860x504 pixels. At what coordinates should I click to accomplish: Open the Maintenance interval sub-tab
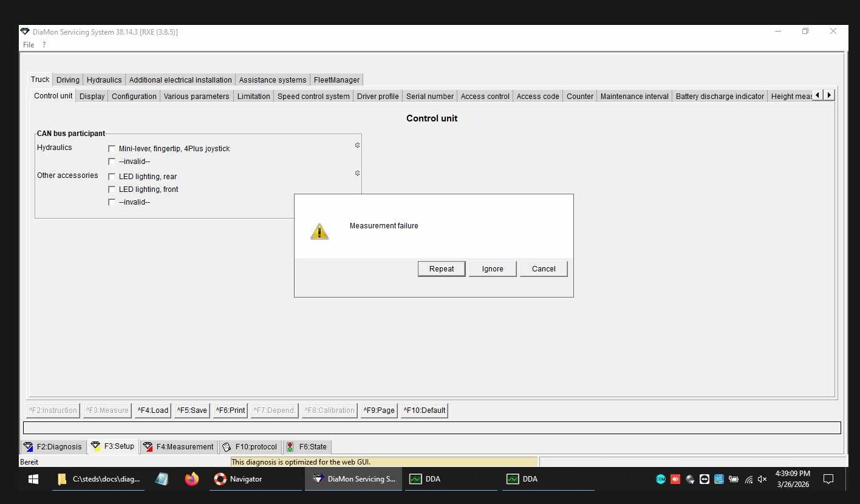635,96
